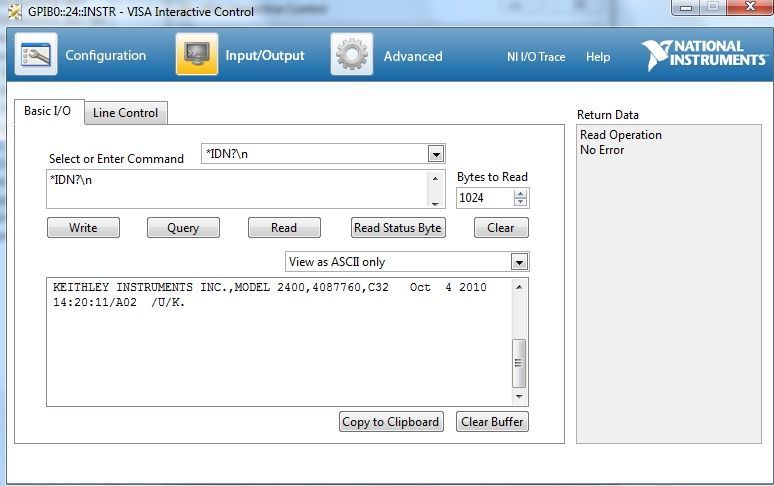The height and width of the screenshot is (486, 774).
Task: Click the Clear button
Action: 501,227
